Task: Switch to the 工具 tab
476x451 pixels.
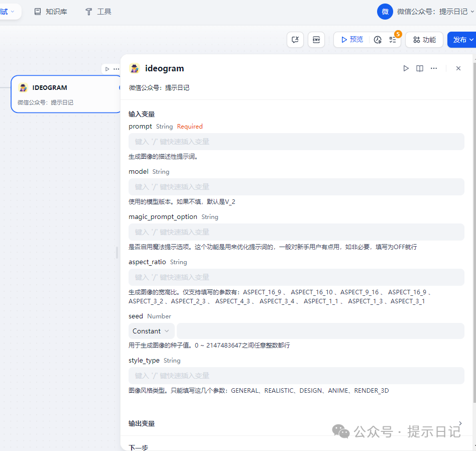Action: (x=98, y=12)
